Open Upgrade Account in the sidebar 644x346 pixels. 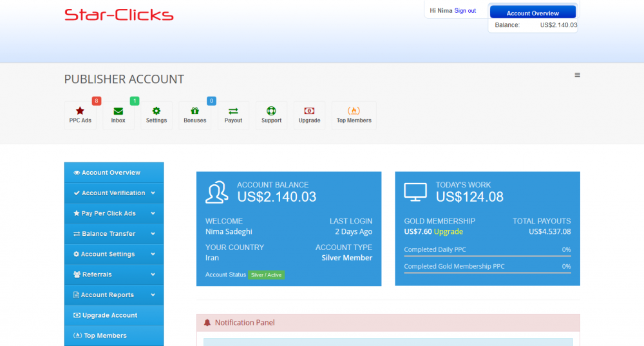pos(114,315)
